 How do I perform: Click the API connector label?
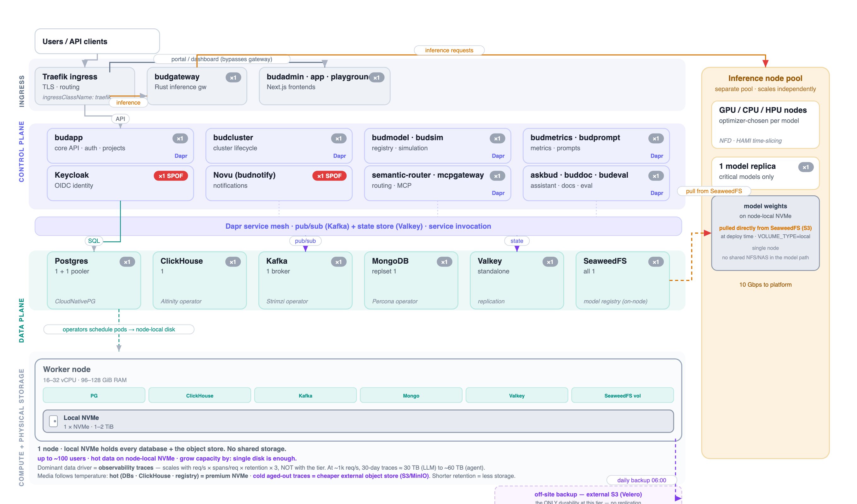[x=120, y=119]
